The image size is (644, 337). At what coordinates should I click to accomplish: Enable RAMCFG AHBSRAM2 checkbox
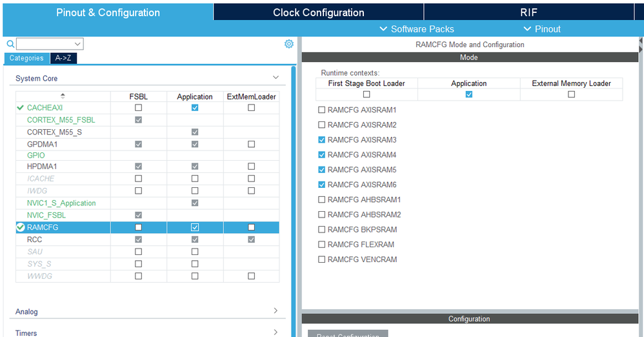pyautogui.click(x=321, y=214)
